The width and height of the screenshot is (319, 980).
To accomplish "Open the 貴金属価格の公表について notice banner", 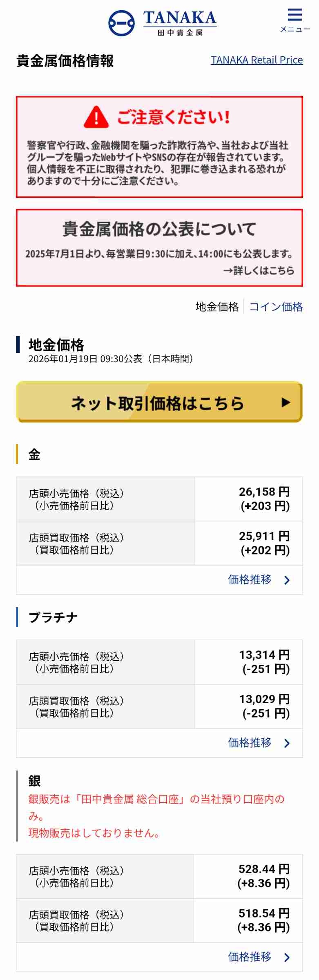I will [159, 241].
